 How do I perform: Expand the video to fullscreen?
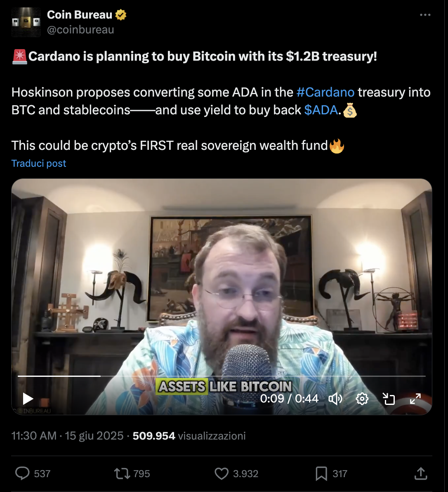point(415,399)
